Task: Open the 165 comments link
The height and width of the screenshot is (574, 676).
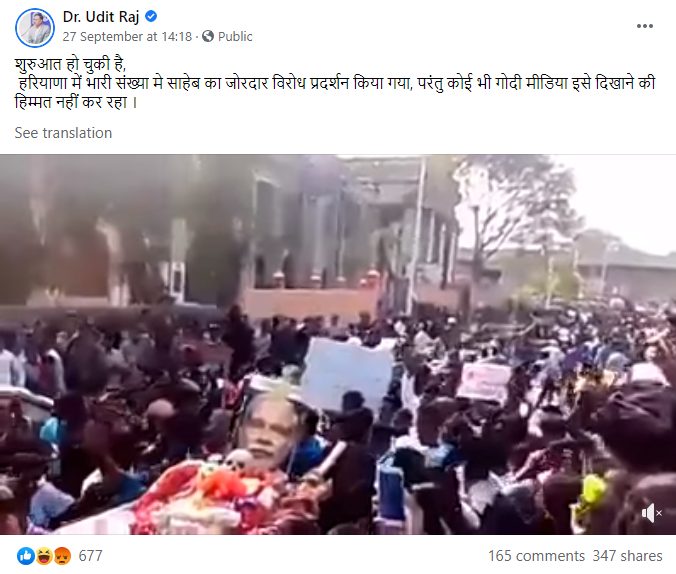Action: pos(536,555)
